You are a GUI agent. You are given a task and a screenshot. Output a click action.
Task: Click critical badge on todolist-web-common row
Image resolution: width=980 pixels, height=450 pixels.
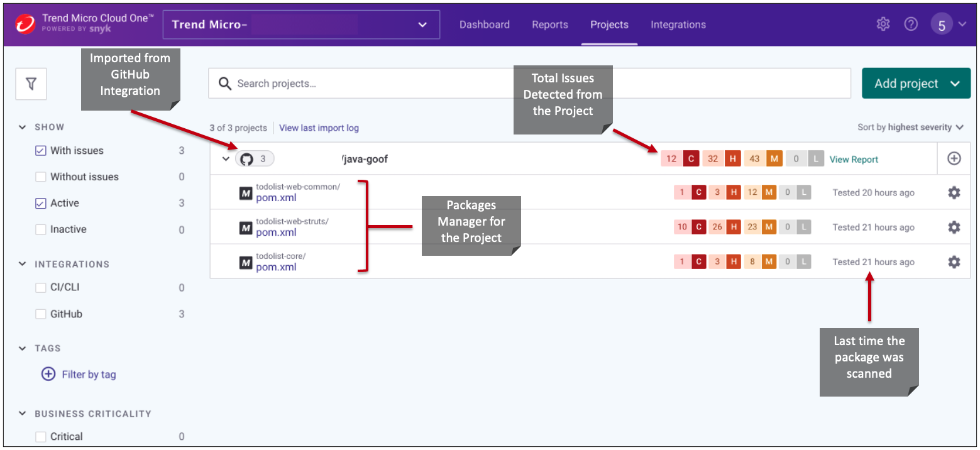coord(690,193)
